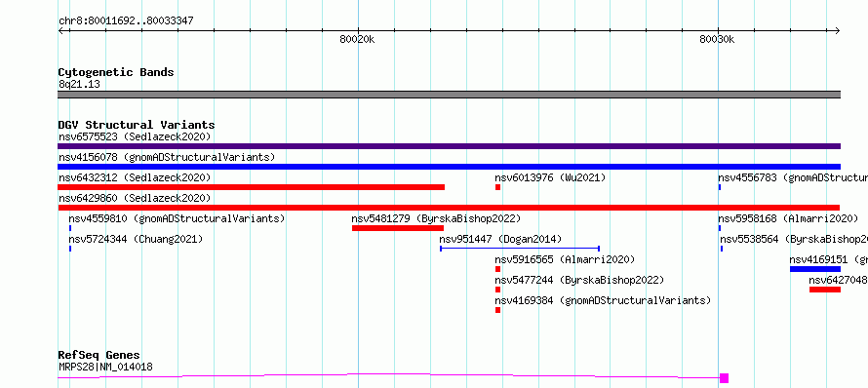Select the red nsv5481279 variant bar
This screenshot has height=388, width=868.
[398, 228]
